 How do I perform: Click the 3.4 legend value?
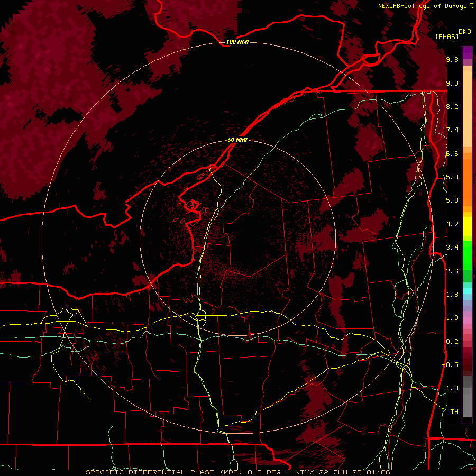452,248
